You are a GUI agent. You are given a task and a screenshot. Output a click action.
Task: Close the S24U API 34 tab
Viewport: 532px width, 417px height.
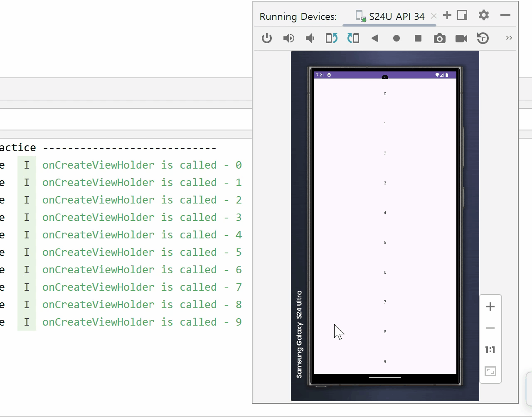click(x=434, y=16)
